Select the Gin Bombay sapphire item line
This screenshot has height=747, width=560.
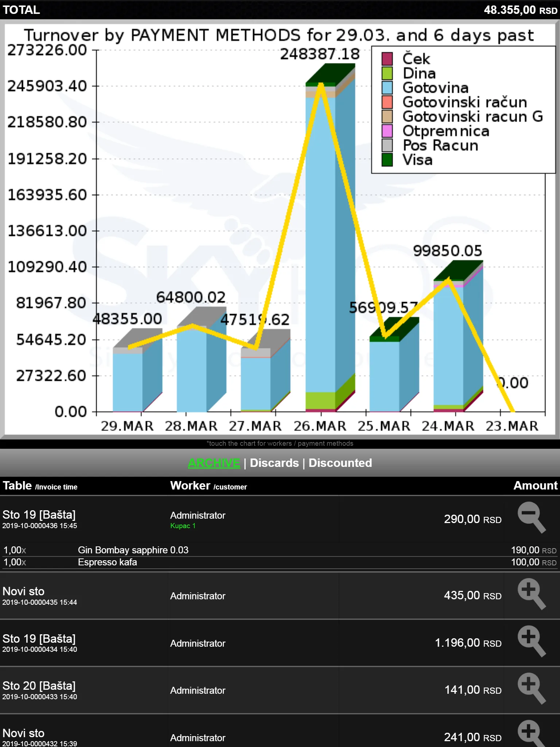click(280, 550)
